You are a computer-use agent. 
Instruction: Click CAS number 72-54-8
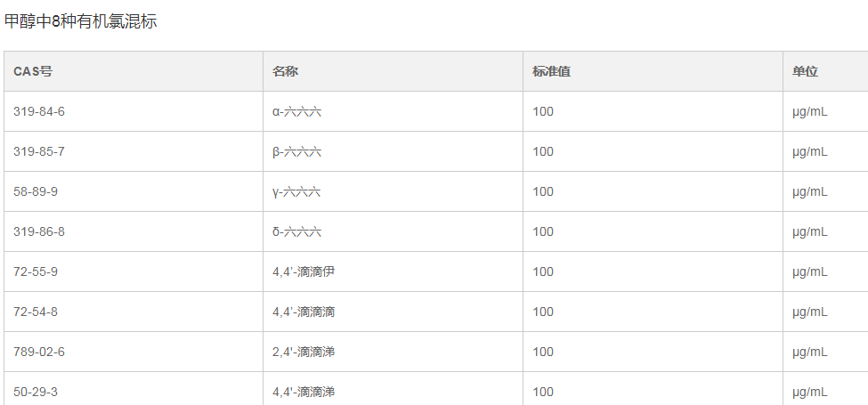point(36,312)
